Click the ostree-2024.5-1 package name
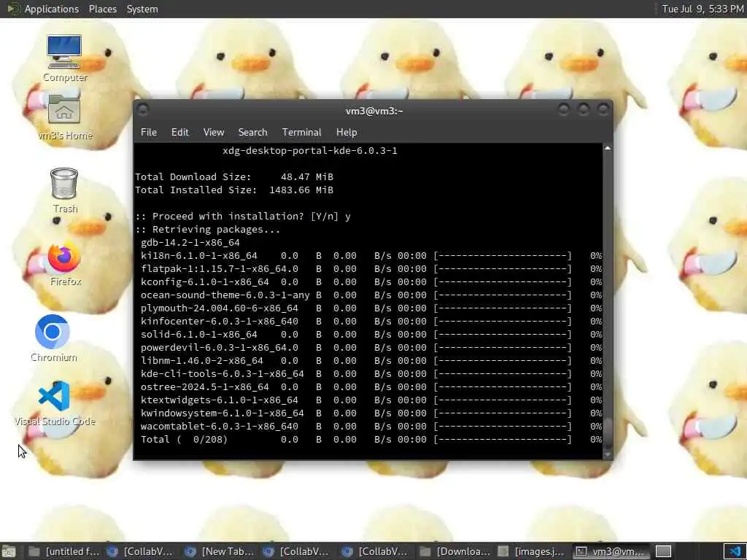Screen dimensions: 747x560 pos(205,387)
